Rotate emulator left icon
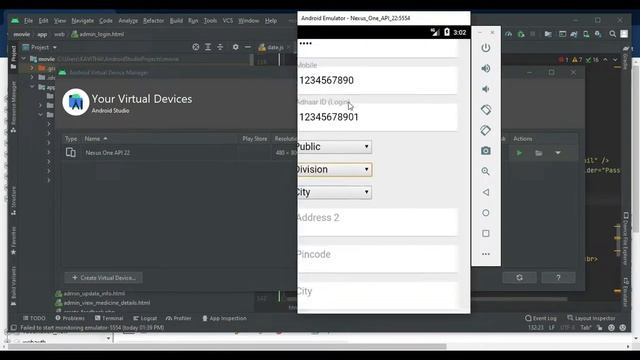 [x=486, y=110]
